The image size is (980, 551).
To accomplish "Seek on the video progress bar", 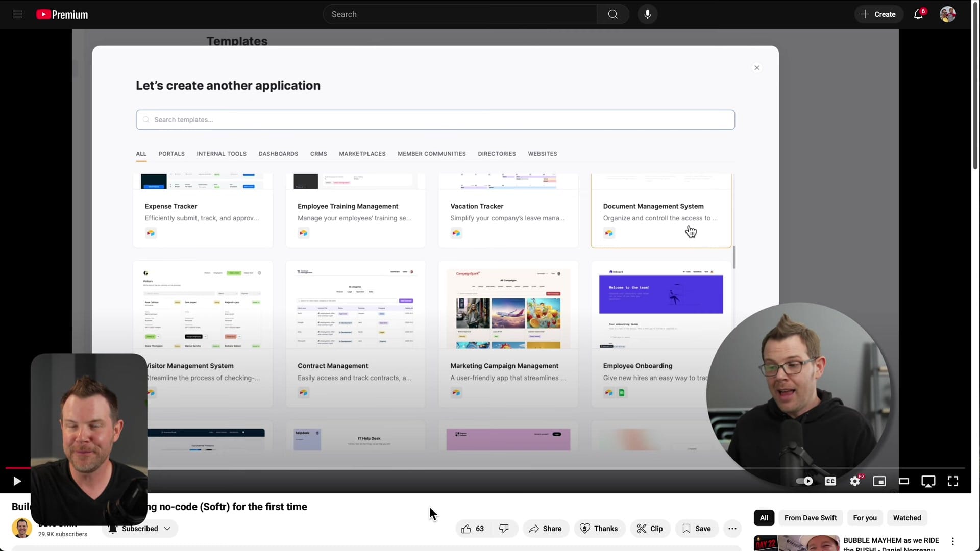I will pos(485,468).
